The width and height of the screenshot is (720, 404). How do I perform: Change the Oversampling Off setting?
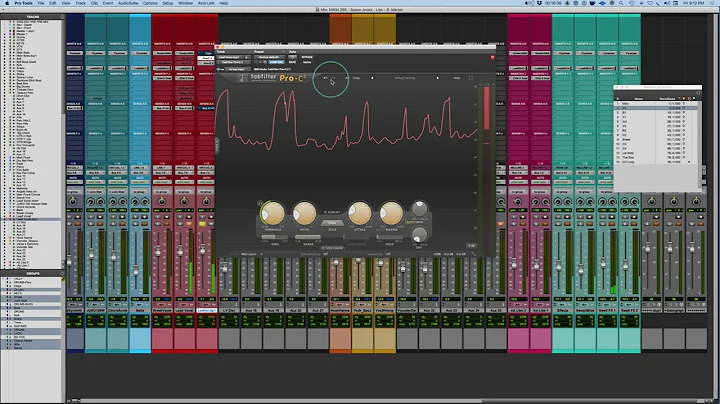click(325, 254)
